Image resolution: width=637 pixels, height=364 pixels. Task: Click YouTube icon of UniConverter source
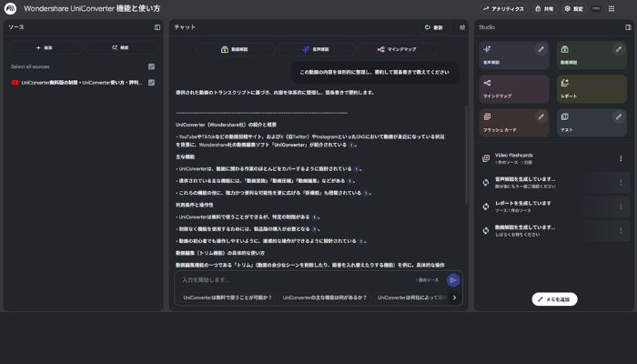[15, 83]
